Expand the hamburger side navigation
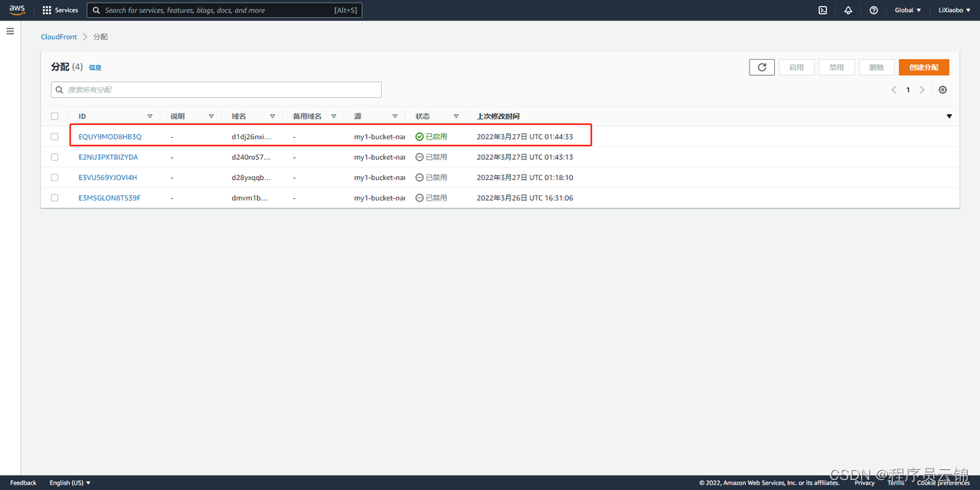 tap(10, 31)
